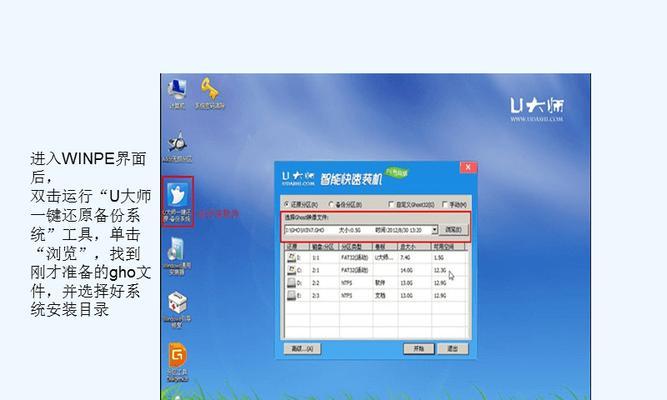This screenshot has height=400, width=667.
Task: Select the 文档 label cell of drive E:
Action: (380, 295)
